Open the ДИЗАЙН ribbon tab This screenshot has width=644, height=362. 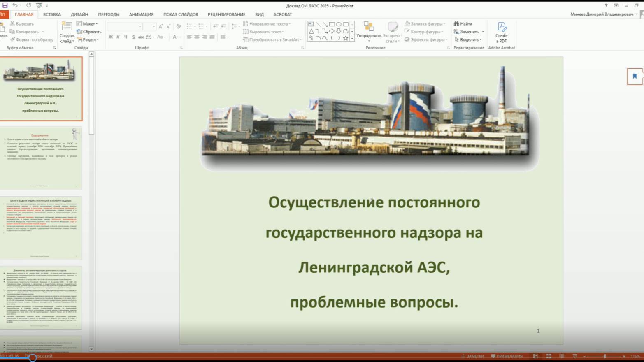pyautogui.click(x=79, y=14)
